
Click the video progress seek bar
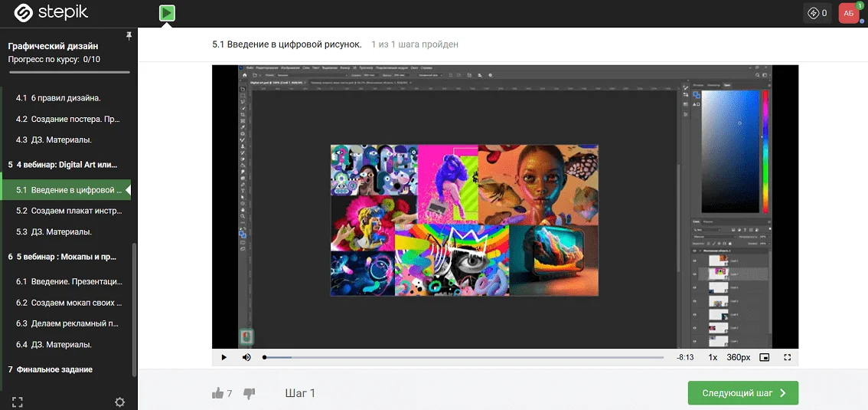[463, 357]
